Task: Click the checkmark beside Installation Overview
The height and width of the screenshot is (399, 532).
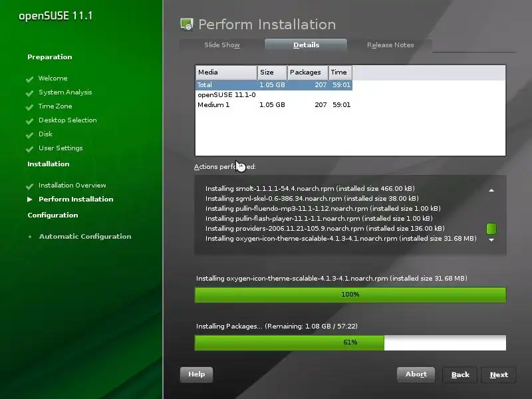Action: pyautogui.click(x=29, y=186)
